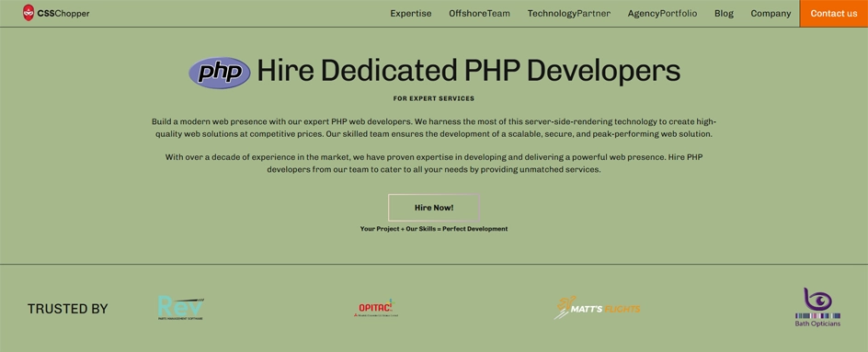This screenshot has width=868, height=352.
Task: Open the Company menu
Action: 771,13
